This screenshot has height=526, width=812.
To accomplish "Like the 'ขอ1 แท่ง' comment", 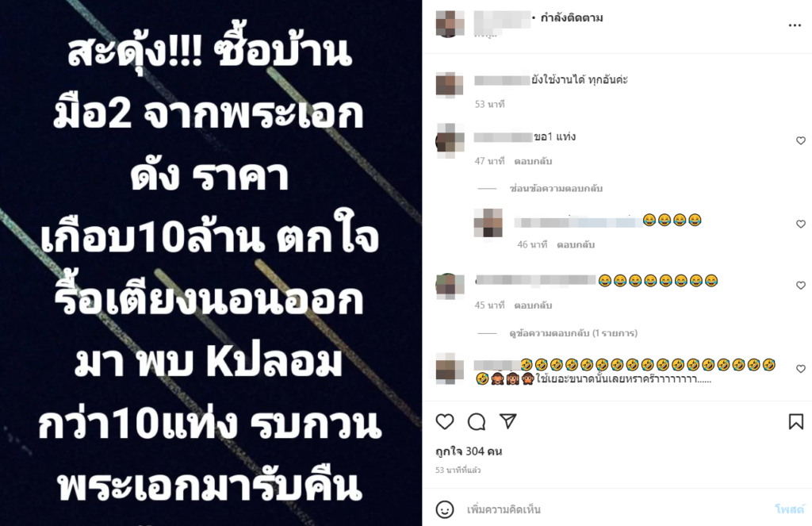I will tap(801, 140).
